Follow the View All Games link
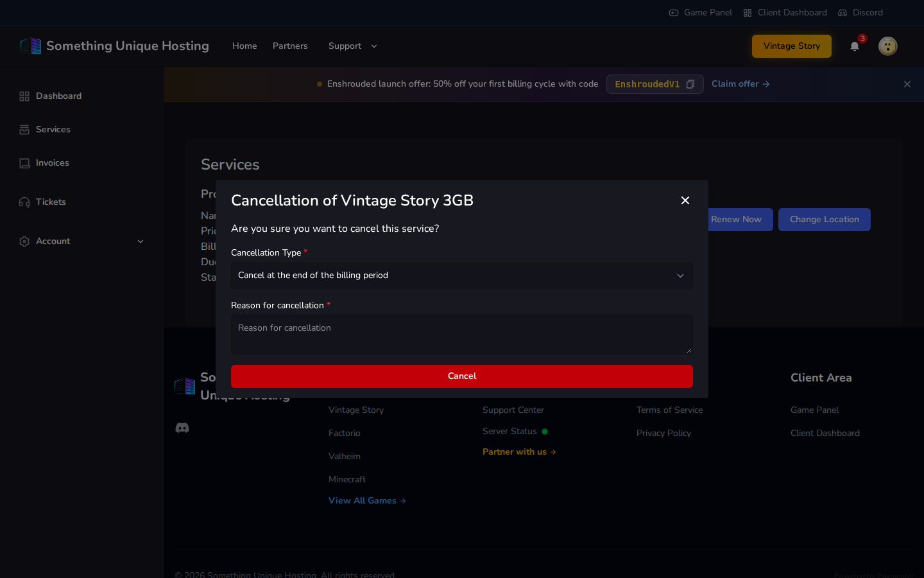 367,501
